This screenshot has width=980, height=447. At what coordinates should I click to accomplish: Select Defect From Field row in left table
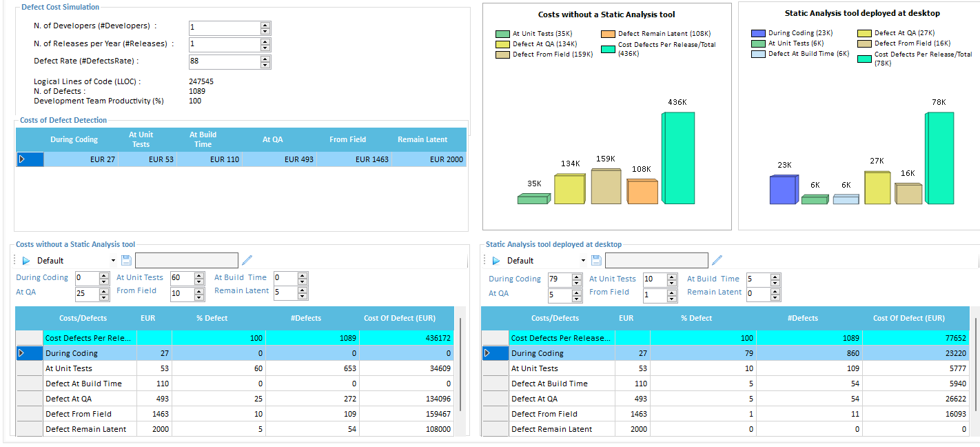point(79,414)
